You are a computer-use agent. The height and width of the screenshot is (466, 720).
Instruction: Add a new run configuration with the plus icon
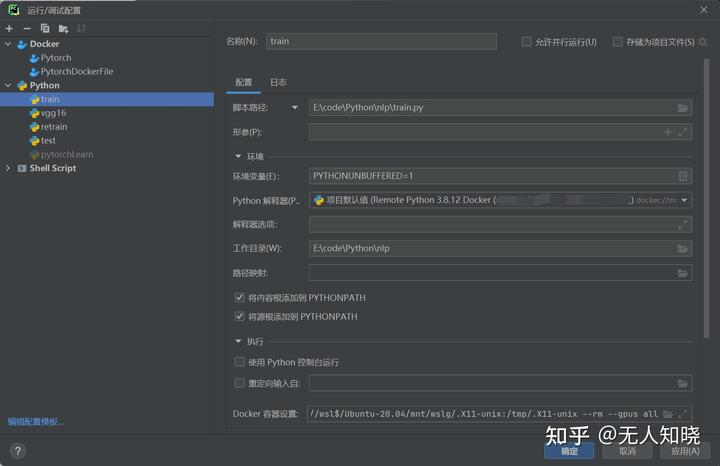click(9, 28)
